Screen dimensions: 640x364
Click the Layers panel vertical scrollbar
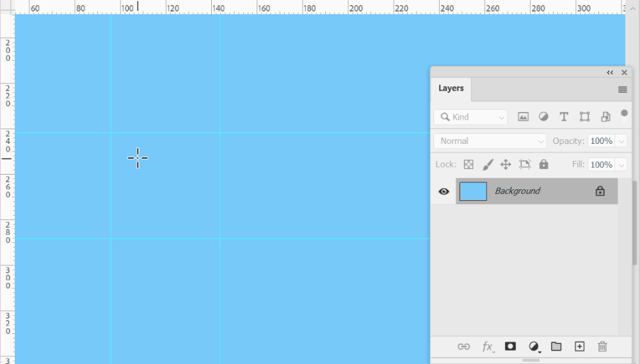click(x=635, y=223)
